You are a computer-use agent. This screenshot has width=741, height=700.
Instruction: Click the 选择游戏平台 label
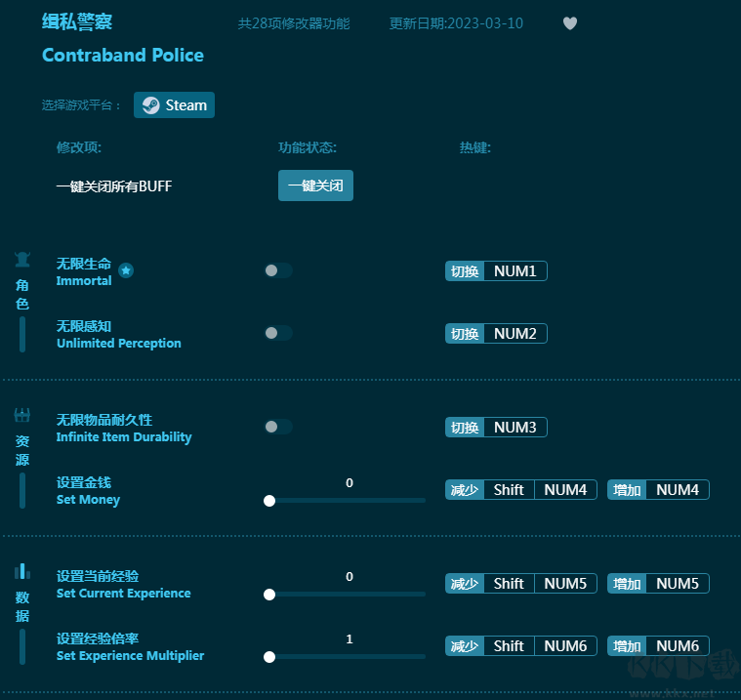coord(81,104)
